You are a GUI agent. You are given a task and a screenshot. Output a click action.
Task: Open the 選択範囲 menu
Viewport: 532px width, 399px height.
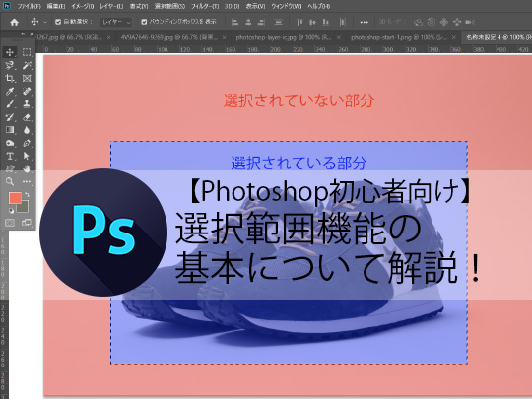pos(169,6)
